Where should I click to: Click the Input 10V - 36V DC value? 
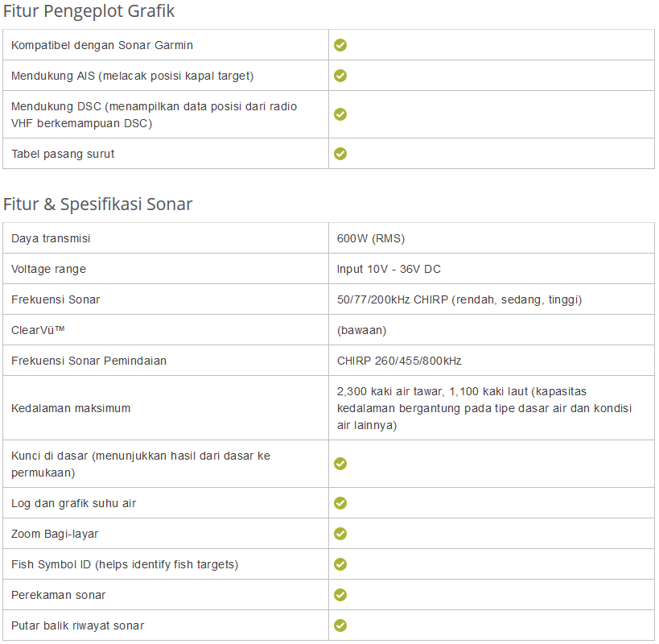point(389,269)
